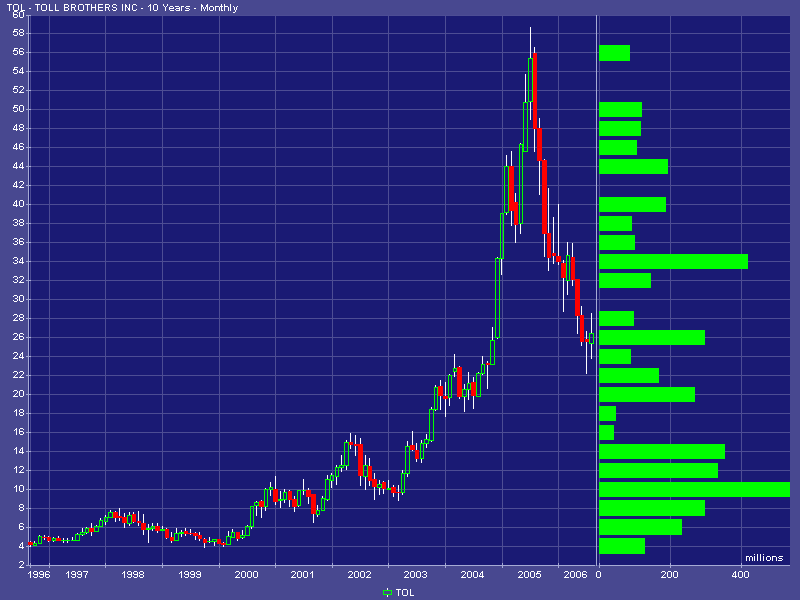Click the 200 tick label on volume axis
Screen dimensions: 800x600
(669, 575)
